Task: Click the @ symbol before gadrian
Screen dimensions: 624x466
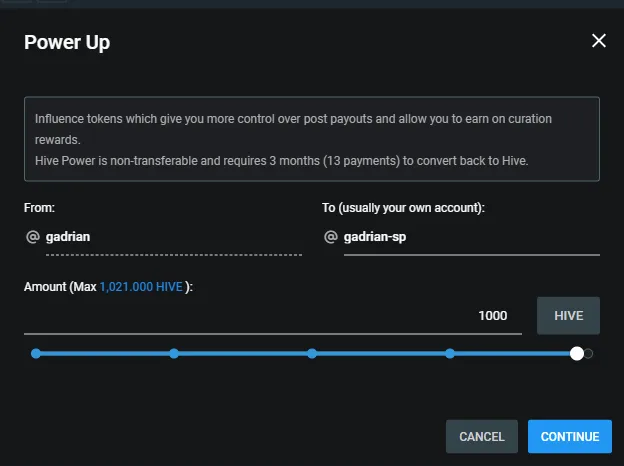Action: tap(33, 237)
